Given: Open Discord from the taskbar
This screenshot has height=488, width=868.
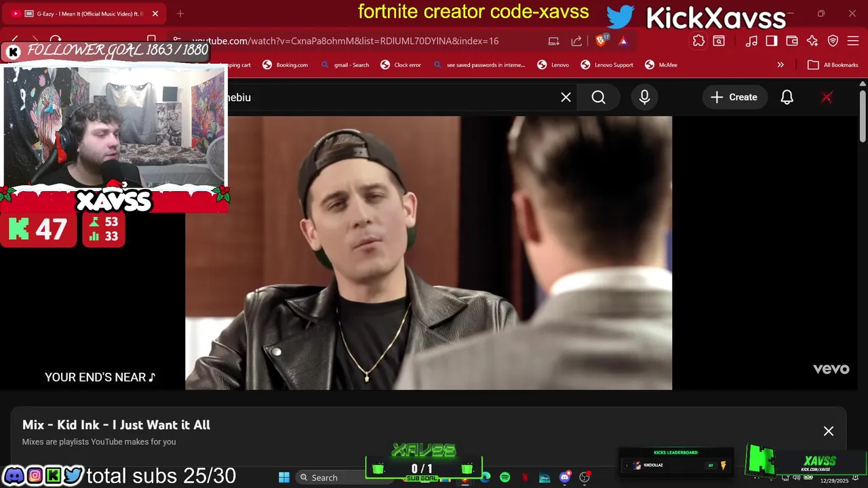Looking at the screenshot, I should (x=564, y=477).
